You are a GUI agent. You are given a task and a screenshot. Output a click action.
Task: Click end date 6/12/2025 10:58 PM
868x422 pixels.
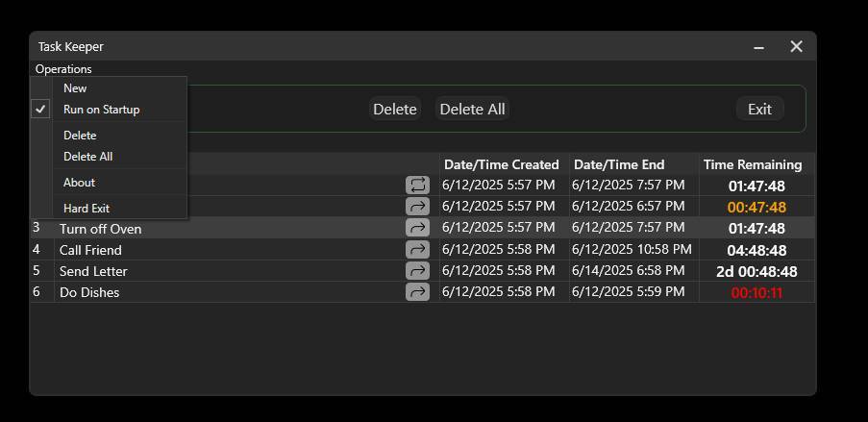pos(632,249)
